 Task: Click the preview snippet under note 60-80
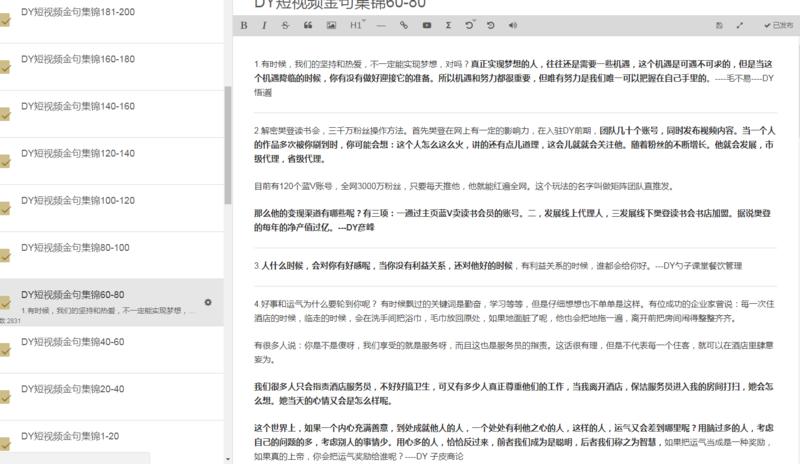(108, 310)
